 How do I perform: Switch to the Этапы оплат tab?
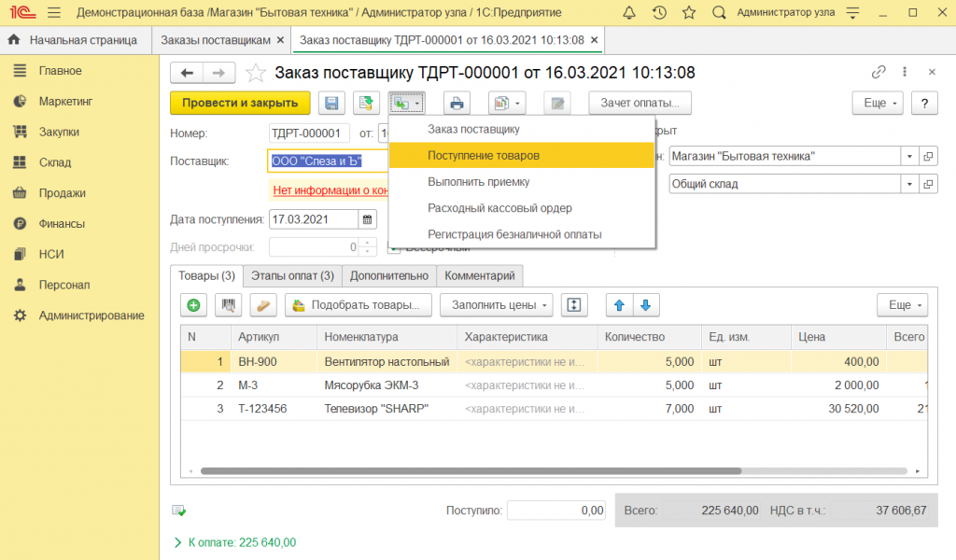pos(292,275)
